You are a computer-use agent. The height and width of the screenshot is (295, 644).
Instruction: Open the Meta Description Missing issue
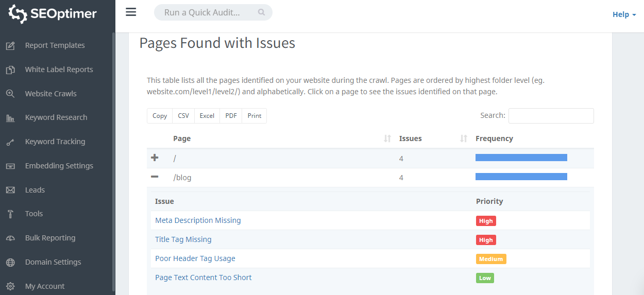point(198,220)
